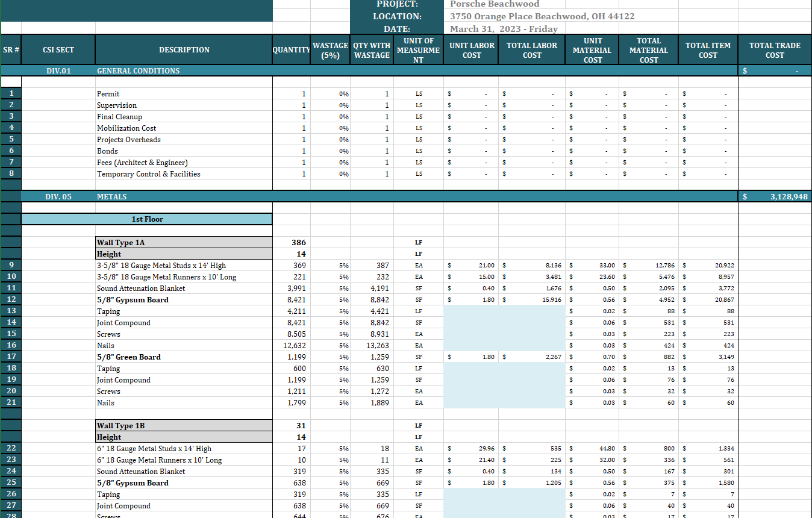Select the Sound Attenuation Blanket cell in row 11
Viewport: 812px width, 518px height.
click(141, 289)
